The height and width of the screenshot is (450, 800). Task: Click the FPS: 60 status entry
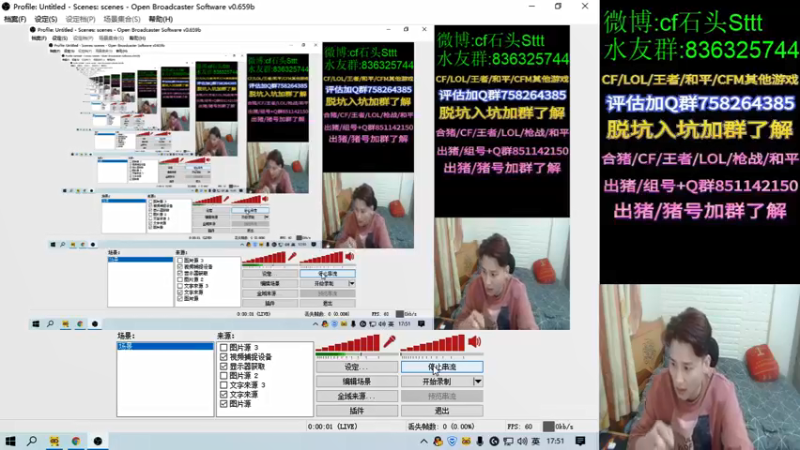tap(519, 427)
